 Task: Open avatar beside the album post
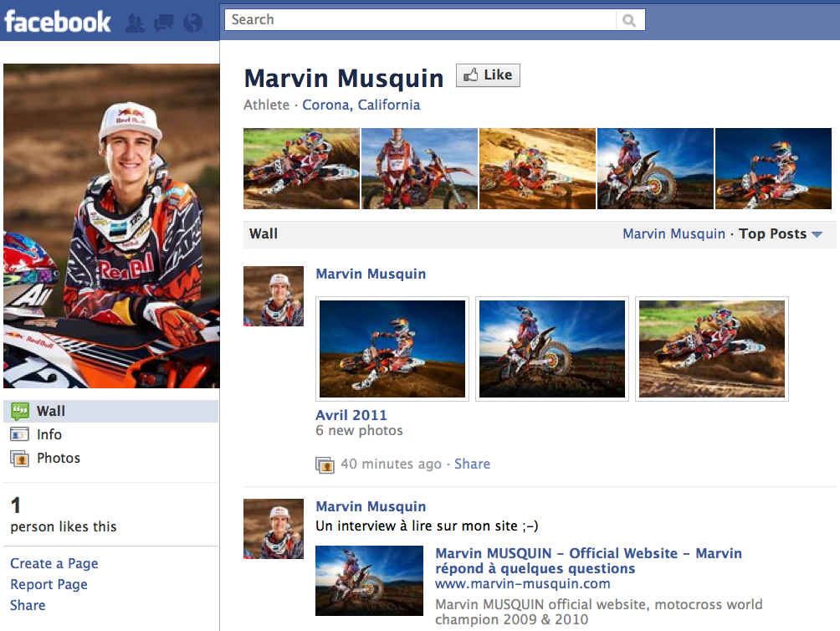pyautogui.click(x=274, y=296)
